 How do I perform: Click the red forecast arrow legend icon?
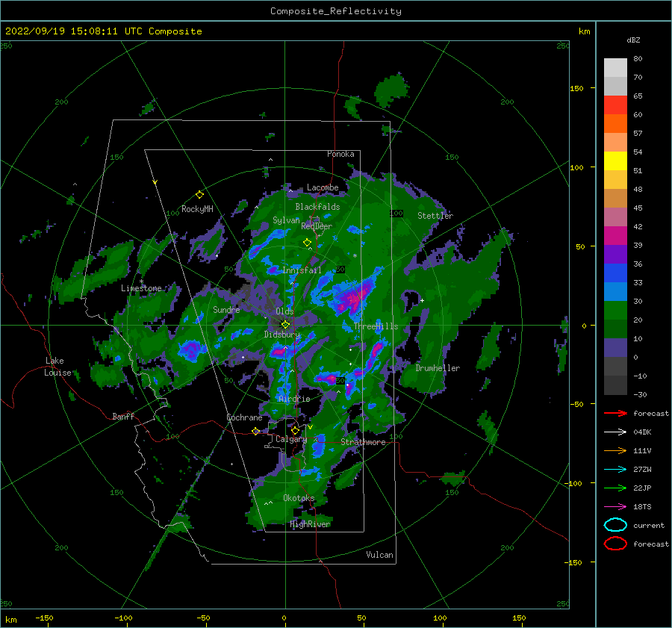click(x=615, y=413)
